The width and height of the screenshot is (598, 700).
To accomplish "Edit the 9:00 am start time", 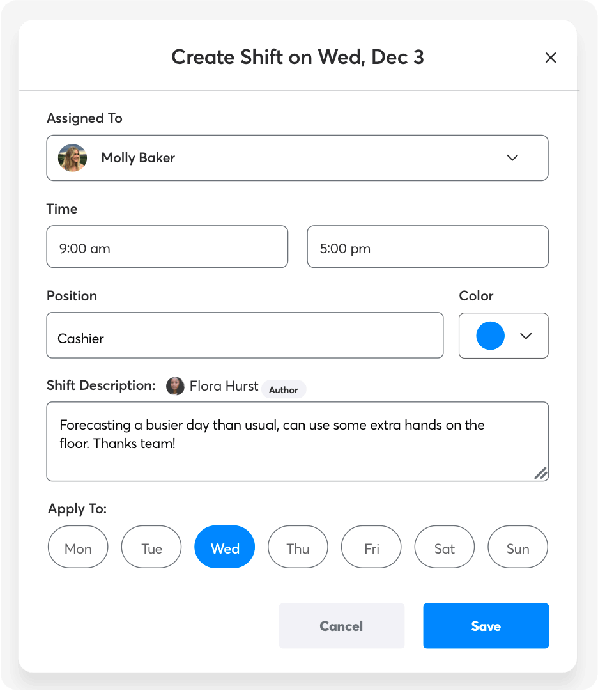I will coord(167,247).
